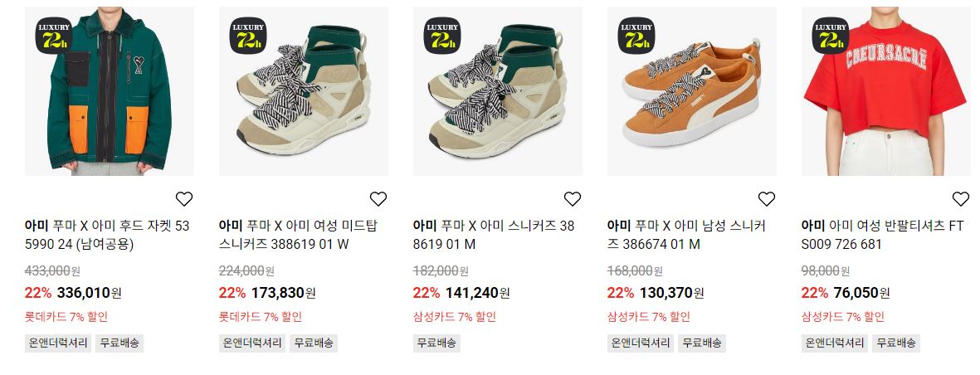Click Luxury 72h badge on red t-shirt
Viewport: 980px width, 375px height.
click(x=831, y=36)
